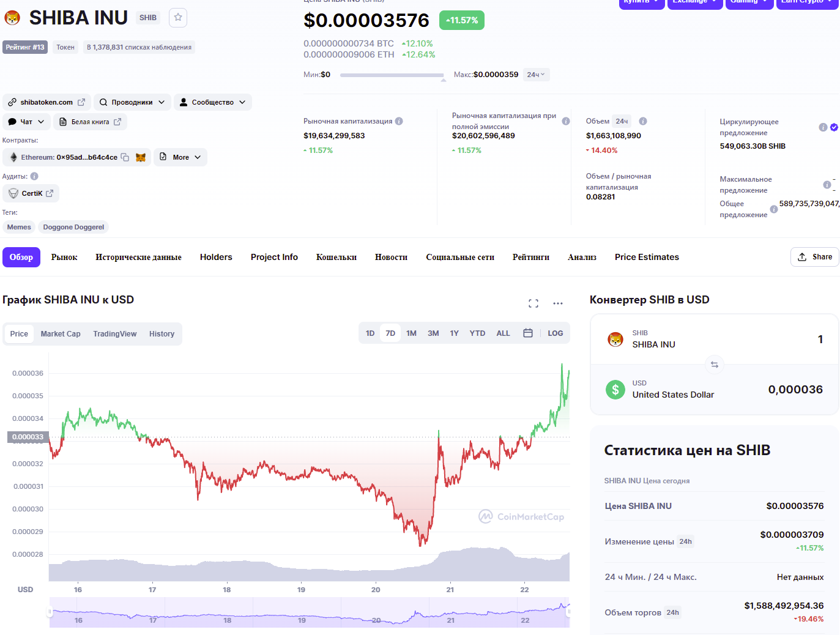840x635 pixels.
Task: Open the Чат dropdown
Action: pos(26,122)
